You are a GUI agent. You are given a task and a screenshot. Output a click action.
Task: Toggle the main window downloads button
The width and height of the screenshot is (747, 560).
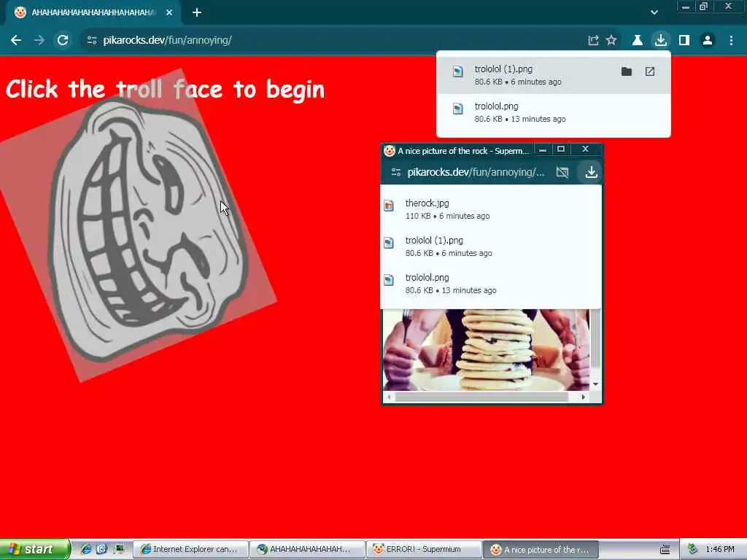660,41
